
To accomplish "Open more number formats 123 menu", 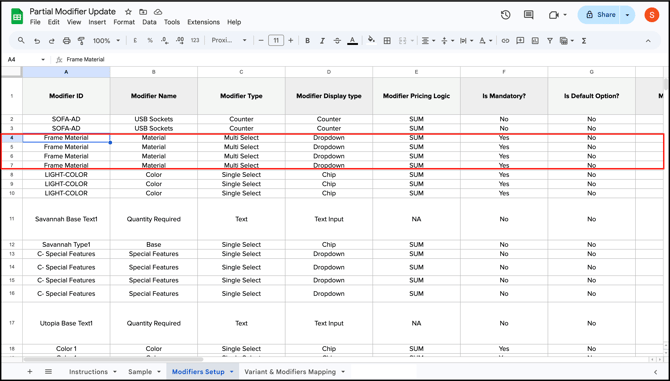I will pyautogui.click(x=195, y=41).
